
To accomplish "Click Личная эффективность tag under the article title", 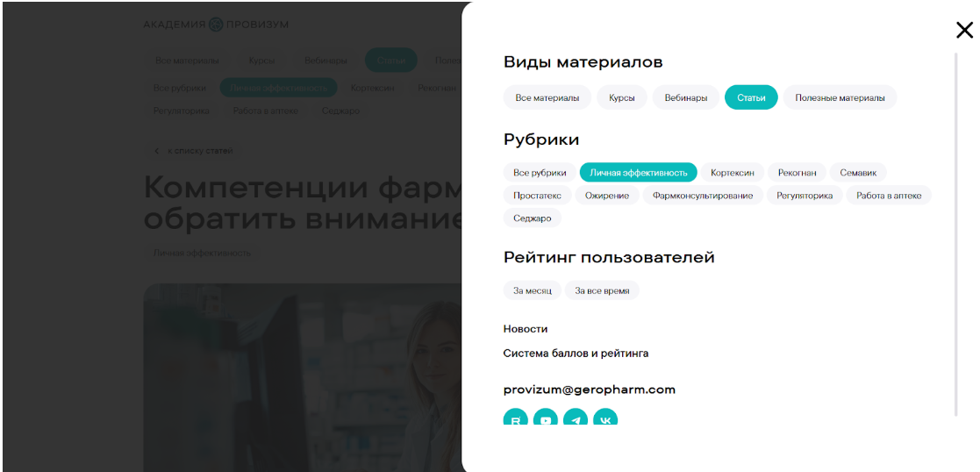I will pos(202,254).
